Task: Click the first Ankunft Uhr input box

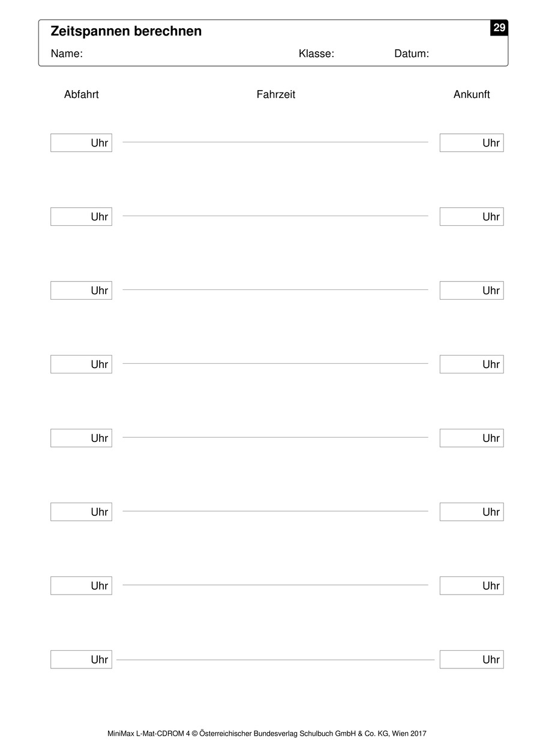Action: [472, 143]
